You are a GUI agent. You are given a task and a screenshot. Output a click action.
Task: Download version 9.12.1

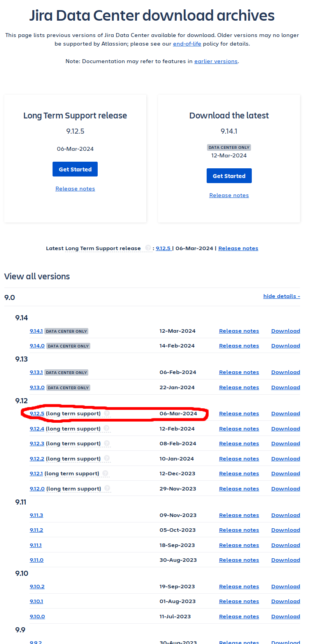(x=286, y=473)
